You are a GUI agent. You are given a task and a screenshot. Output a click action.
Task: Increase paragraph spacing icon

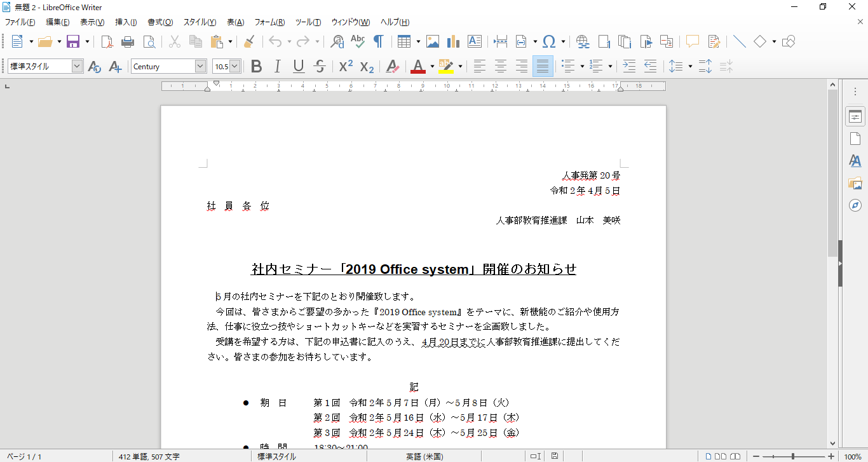[705, 66]
